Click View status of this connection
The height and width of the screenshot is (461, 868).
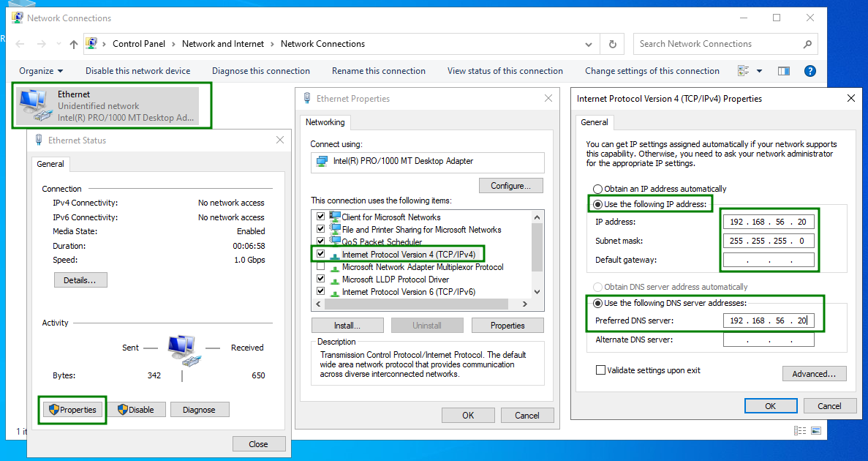[x=505, y=71]
